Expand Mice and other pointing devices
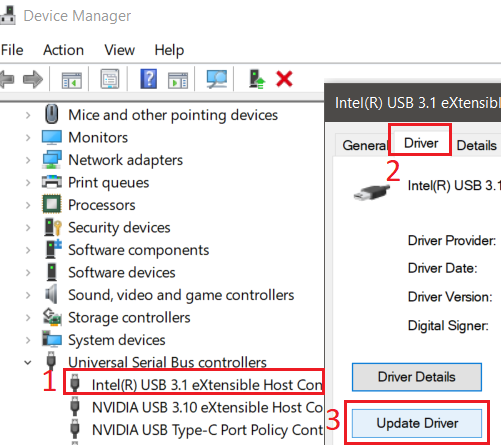Screen dimensions: 501x445 pyautogui.click(x=28, y=115)
